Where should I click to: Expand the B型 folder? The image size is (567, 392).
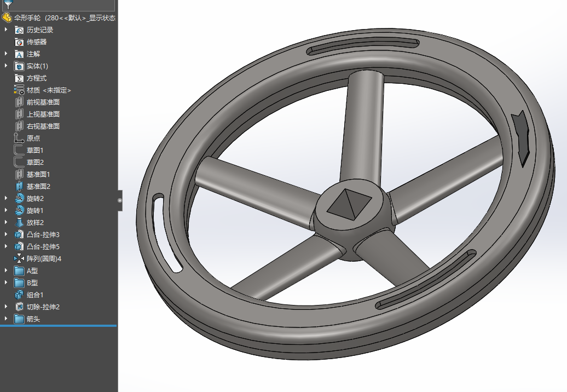click(6, 283)
